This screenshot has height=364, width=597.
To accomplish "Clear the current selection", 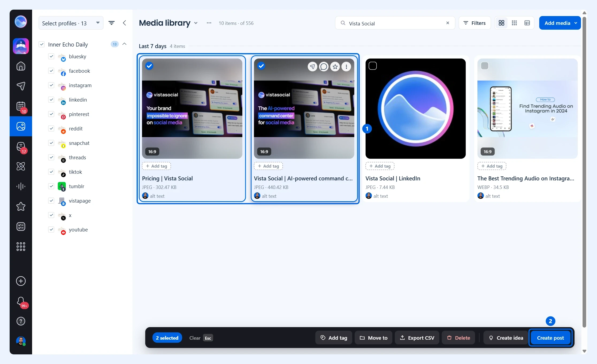I will click(201, 338).
